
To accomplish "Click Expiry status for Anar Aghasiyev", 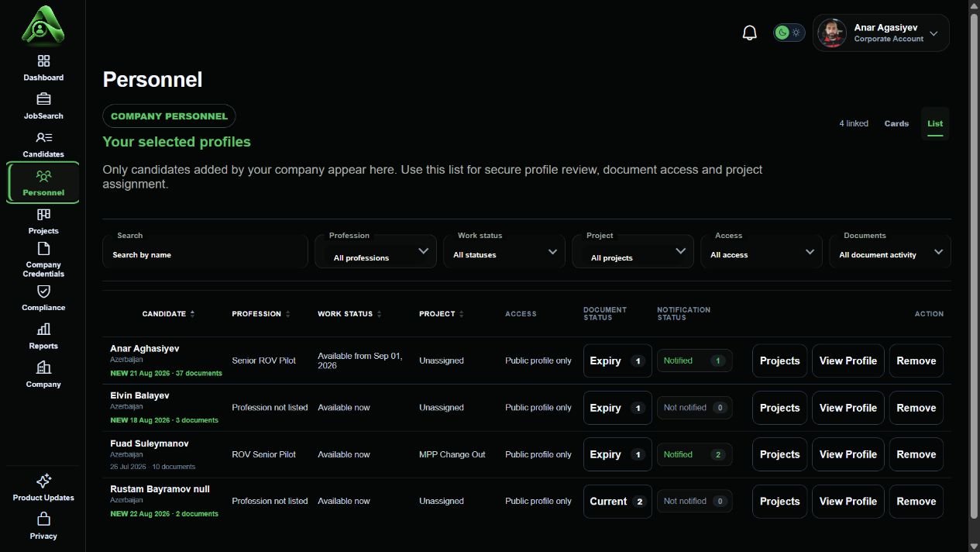I will tap(617, 361).
